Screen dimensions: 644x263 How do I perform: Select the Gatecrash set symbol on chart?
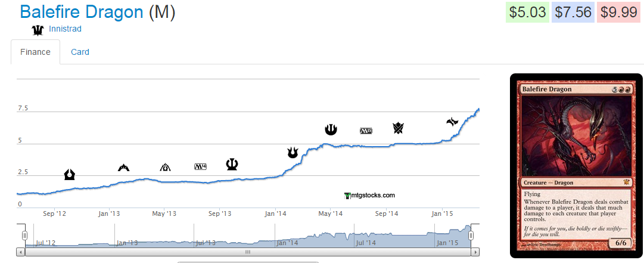coord(124,168)
